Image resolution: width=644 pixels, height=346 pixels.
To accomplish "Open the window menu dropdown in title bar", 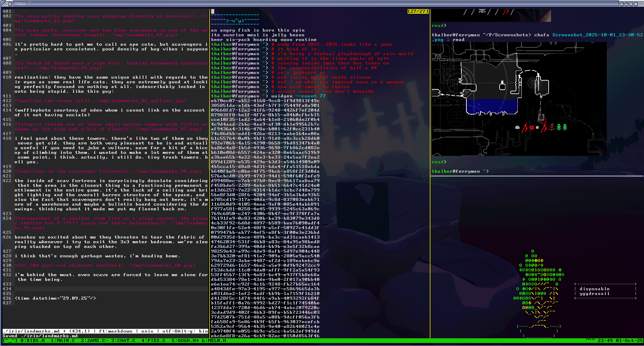I will coord(10,4).
